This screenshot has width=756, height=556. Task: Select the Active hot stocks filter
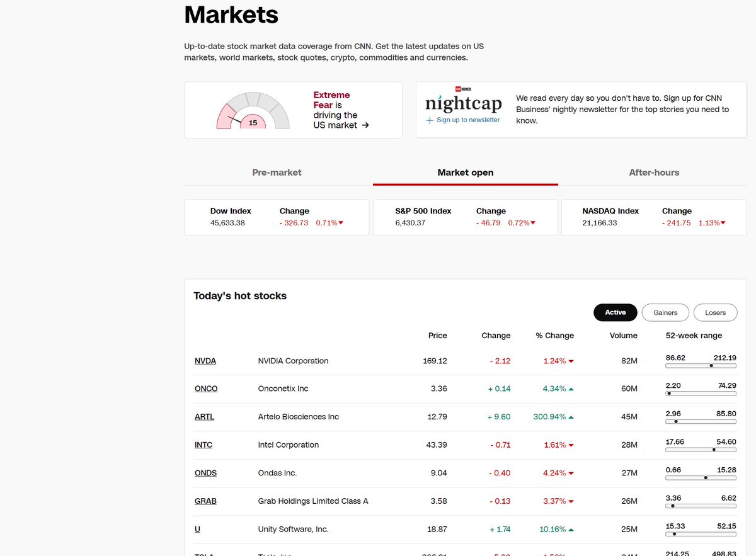tap(616, 312)
